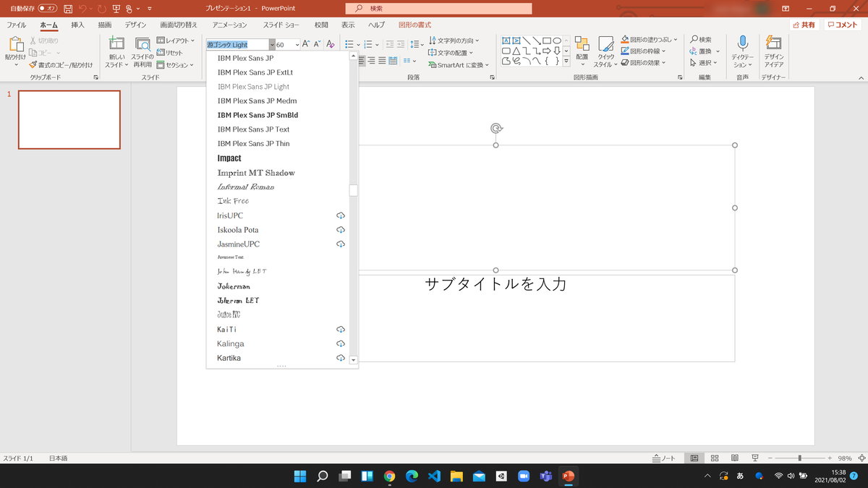868x488 pixels.
Task: Switch to Reading view in status bar
Action: pyautogui.click(x=735, y=458)
